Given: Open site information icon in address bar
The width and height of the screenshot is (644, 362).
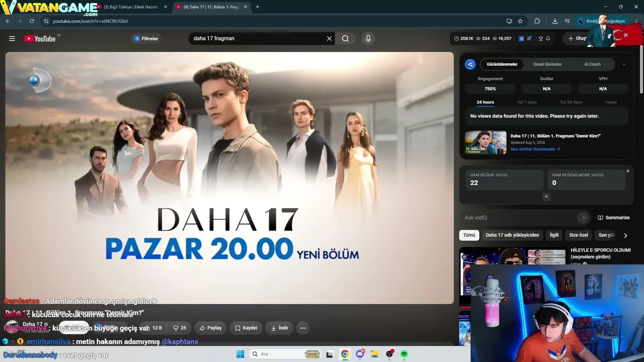Looking at the screenshot, I should click(x=46, y=21).
